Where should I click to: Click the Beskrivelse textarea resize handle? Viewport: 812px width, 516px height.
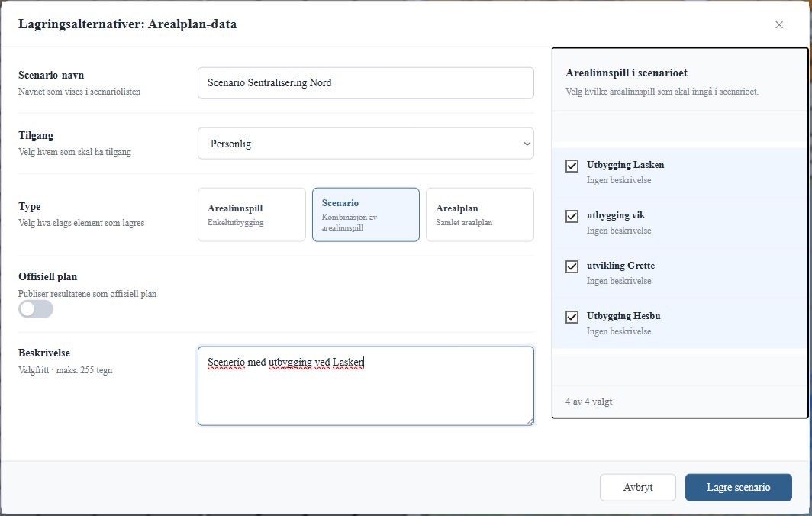point(530,421)
